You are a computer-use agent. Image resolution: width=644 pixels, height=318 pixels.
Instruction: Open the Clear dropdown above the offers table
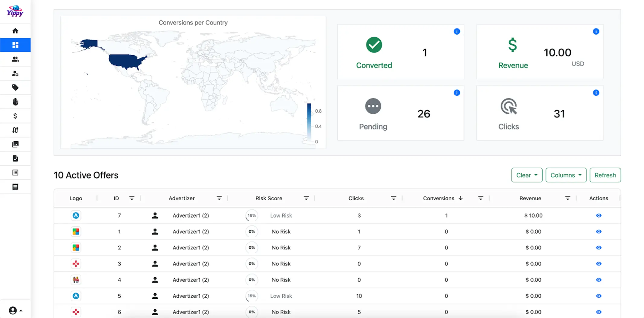pyautogui.click(x=527, y=175)
